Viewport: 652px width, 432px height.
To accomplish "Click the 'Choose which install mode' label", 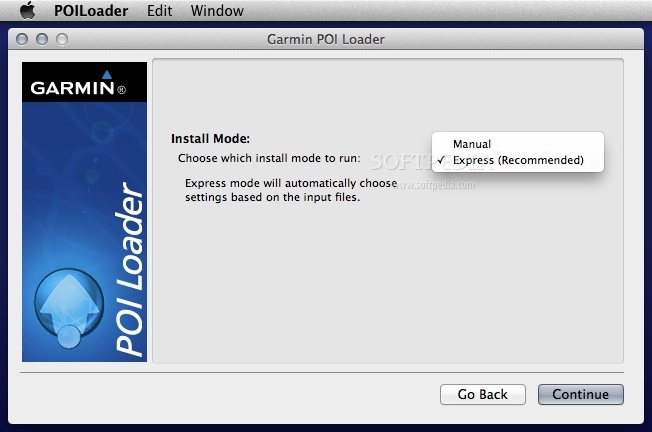I will pyautogui.click(x=269, y=158).
